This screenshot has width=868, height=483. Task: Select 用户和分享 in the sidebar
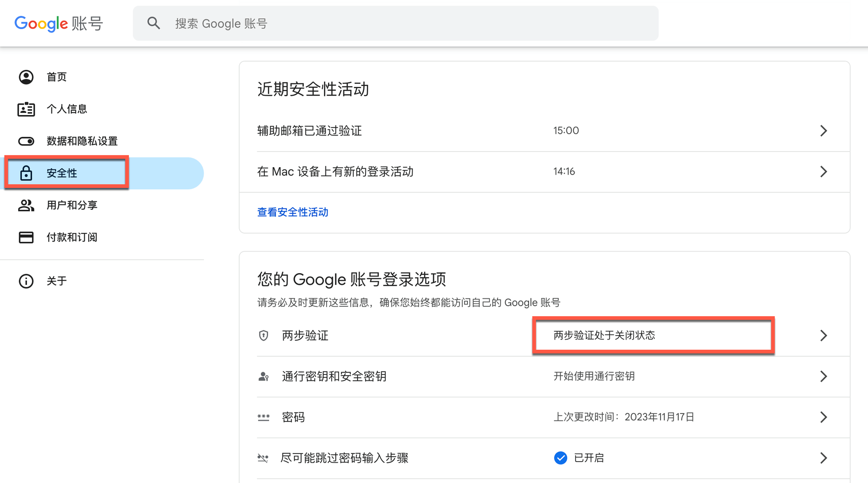pyautogui.click(x=72, y=205)
